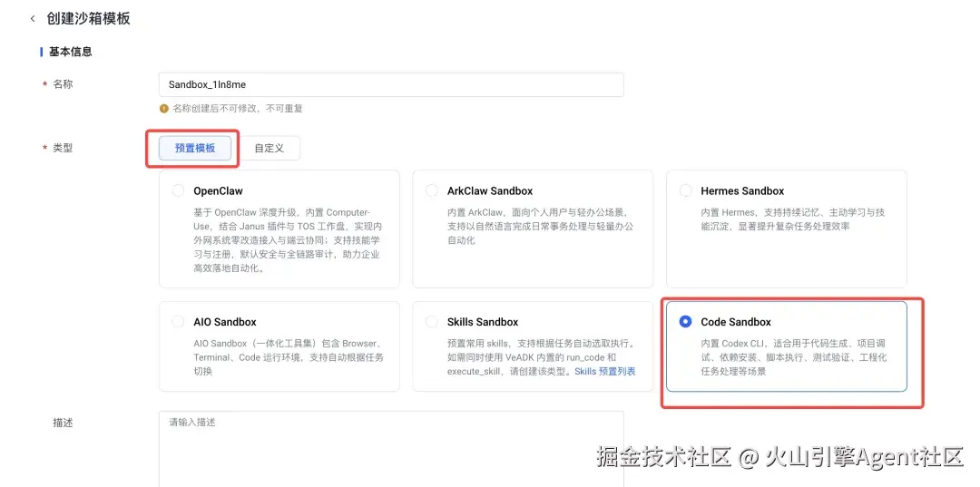This screenshot has height=487, width=980.
Task: Select the Code Sandbox radio button
Action: (686, 322)
